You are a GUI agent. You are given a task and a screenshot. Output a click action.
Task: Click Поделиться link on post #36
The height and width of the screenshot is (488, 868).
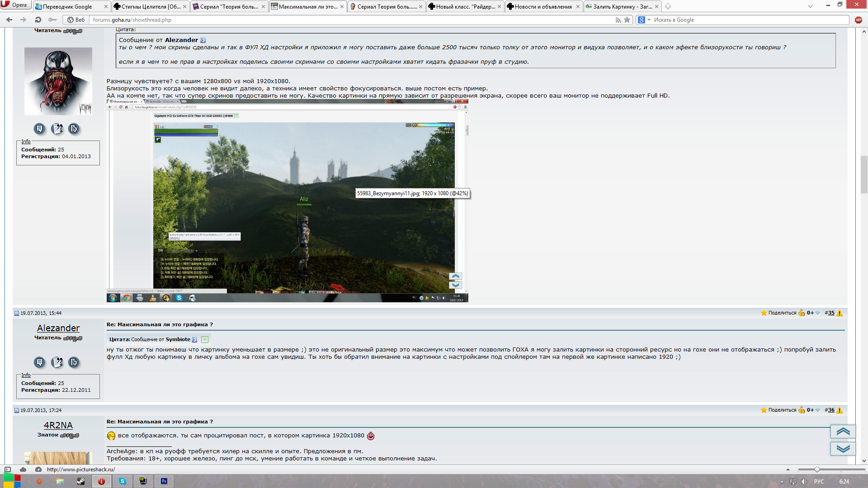click(x=782, y=410)
